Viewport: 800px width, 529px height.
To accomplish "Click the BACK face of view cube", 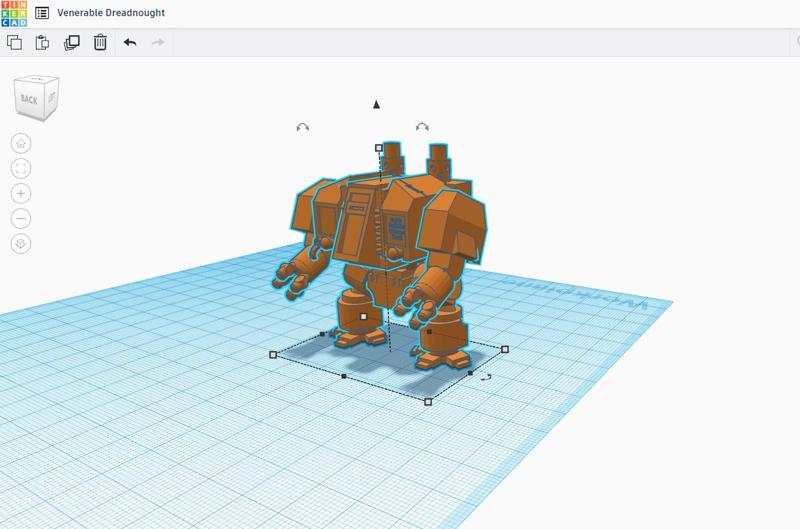I will pyautogui.click(x=30, y=100).
